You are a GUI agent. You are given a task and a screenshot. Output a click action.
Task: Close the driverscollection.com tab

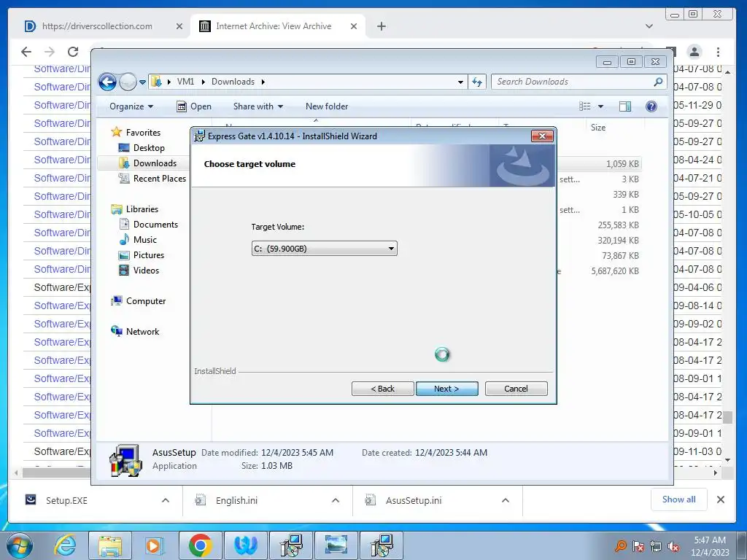point(179,27)
